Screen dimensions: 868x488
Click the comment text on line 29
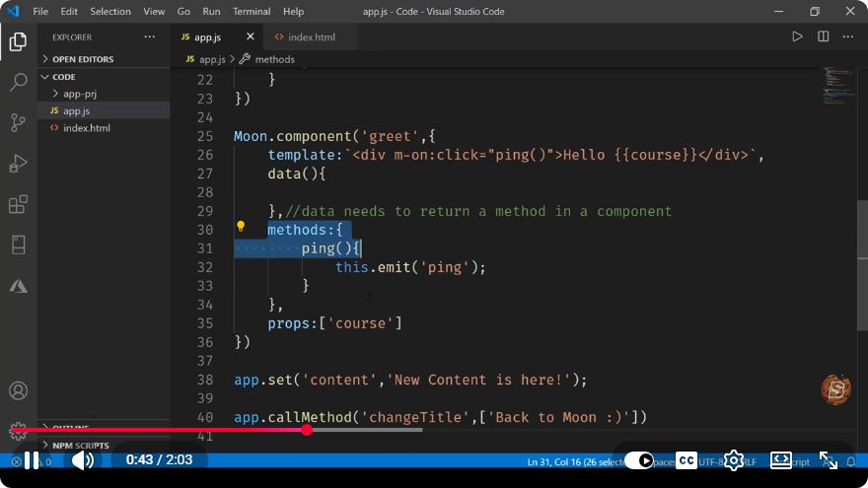(478, 211)
